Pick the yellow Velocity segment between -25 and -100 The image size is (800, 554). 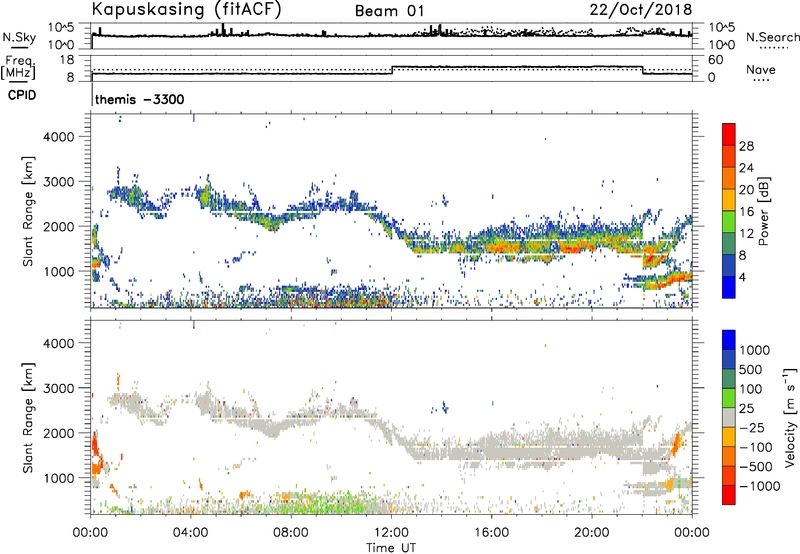pos(729,437)
